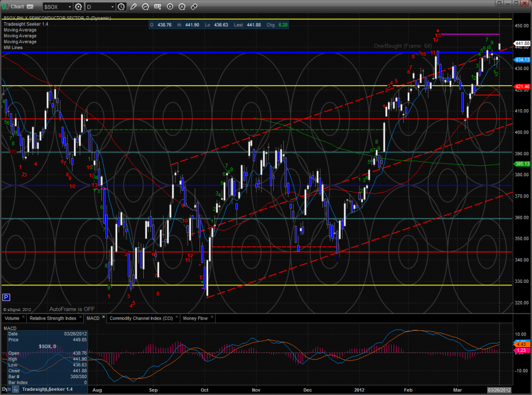The width and height of the screenshot is (532, 395).
Task: Click the symbol settings gear icon
Action: click(78, 7)
